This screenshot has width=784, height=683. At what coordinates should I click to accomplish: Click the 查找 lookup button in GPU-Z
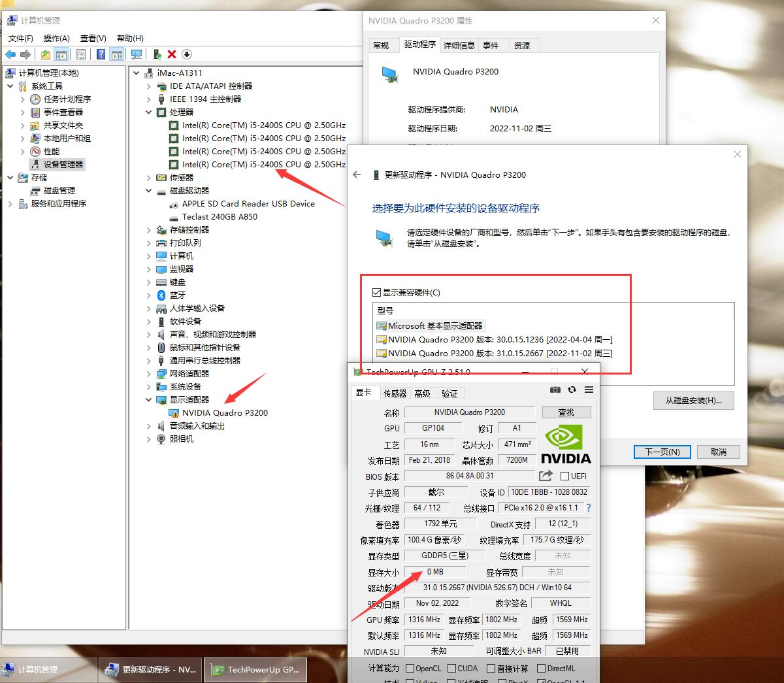pyautogui.click(x=566, y=412)
